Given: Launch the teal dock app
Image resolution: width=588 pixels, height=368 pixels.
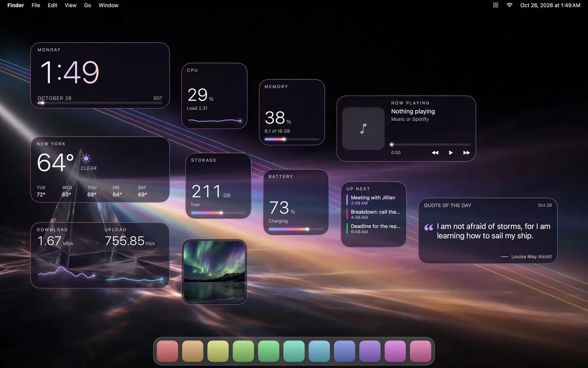Looking at the screenshot, I should [x=294, y=351].
